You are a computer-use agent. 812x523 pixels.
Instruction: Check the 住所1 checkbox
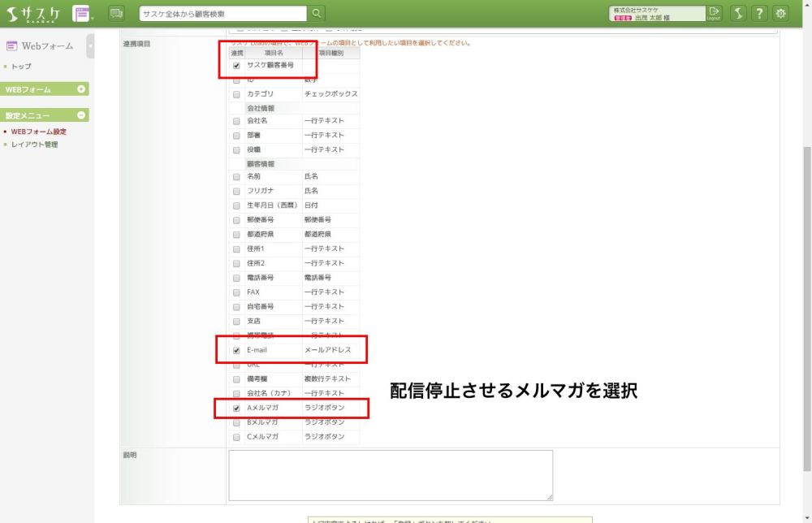(236, 249)
